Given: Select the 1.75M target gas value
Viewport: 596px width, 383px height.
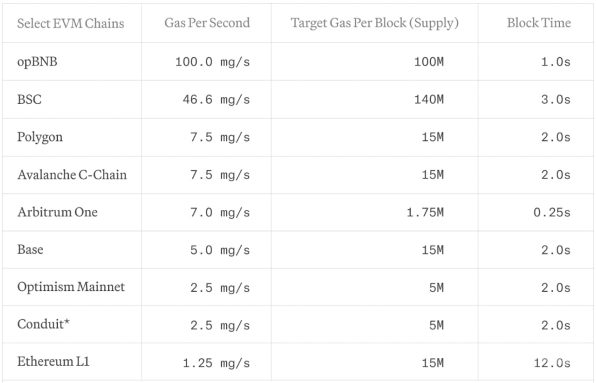Looking at the screenshot, I should pyautogui.click(x=425, y=212).
